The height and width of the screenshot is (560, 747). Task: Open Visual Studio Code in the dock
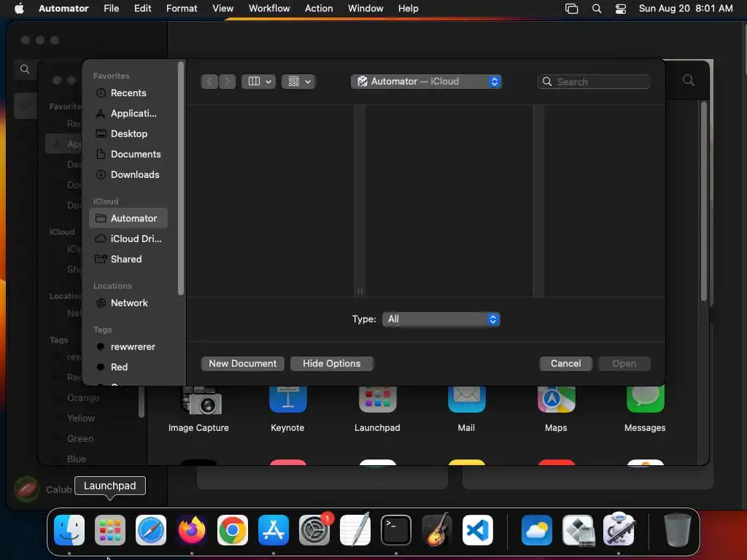(478, 530)
